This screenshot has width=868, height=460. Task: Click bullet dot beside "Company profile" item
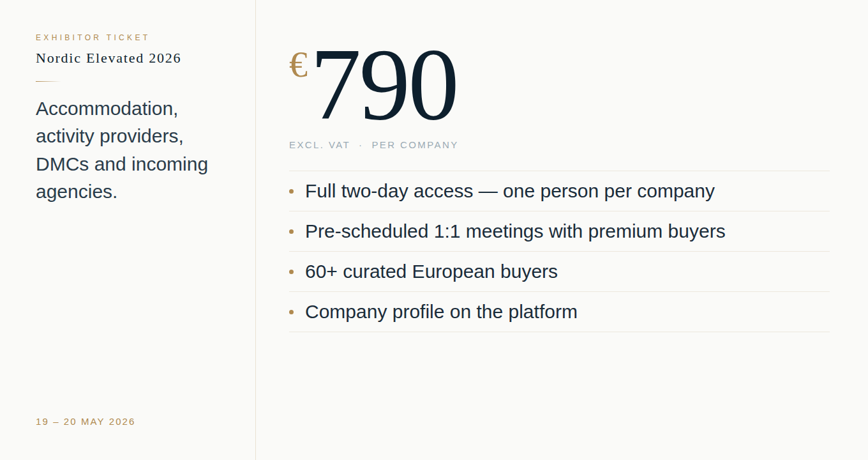(x=292, y=312)
